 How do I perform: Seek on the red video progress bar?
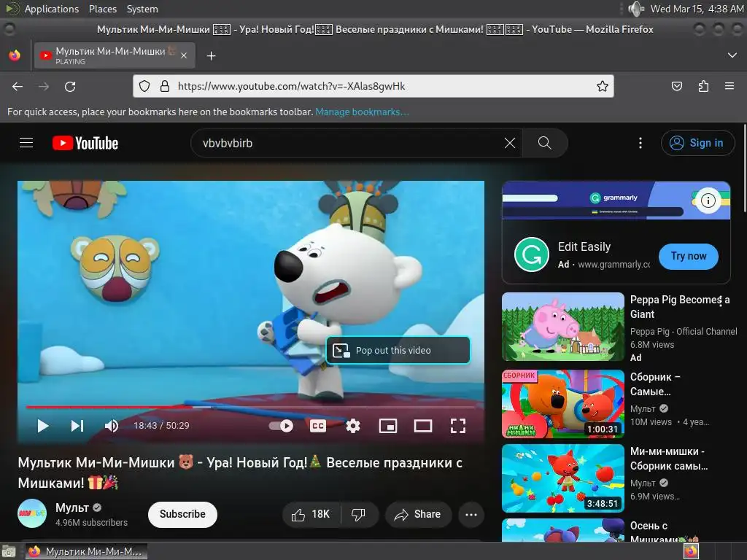tap(251, 407)
